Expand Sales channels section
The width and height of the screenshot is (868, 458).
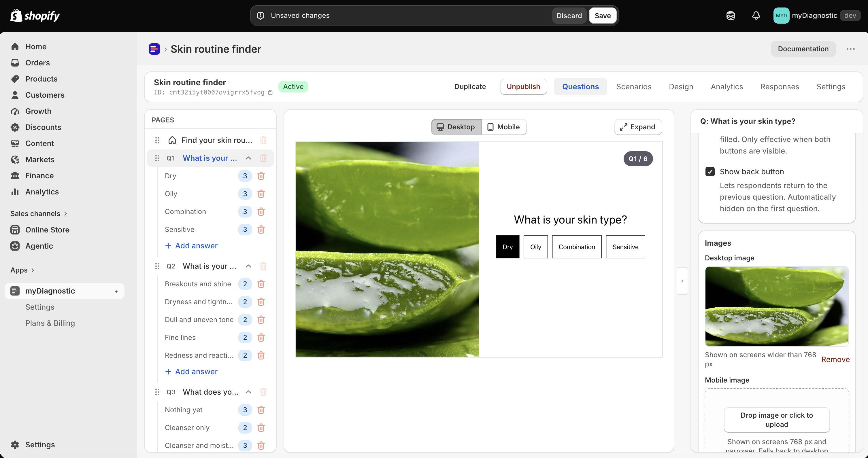(39, 213)
